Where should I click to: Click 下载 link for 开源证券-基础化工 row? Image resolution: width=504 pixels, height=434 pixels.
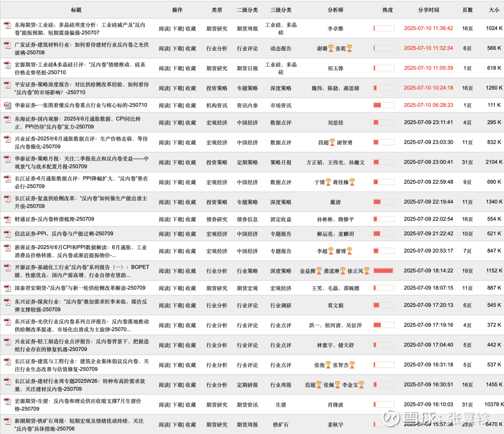[x=177, y=271]
